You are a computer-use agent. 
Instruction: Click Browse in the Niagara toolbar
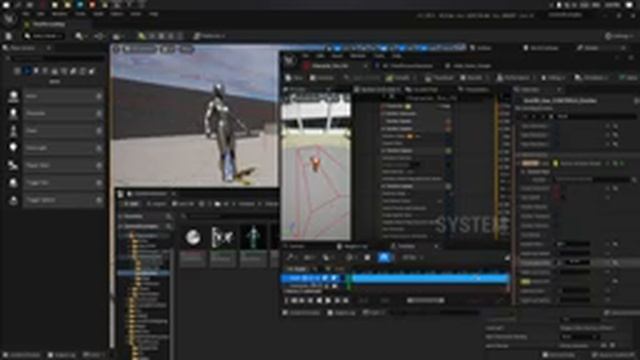coord(322,78)
